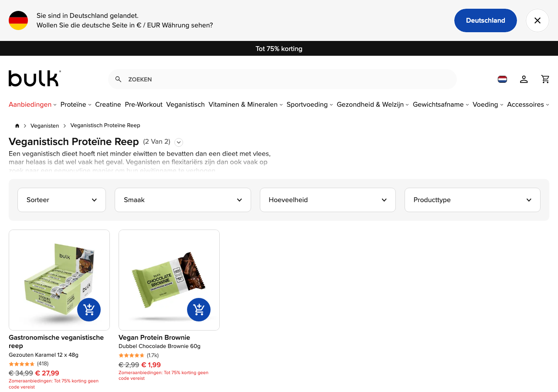Open the Producttype filter dropdown
Image resolution: width=558 pixels, height=392 pixels.
(473, 200)
